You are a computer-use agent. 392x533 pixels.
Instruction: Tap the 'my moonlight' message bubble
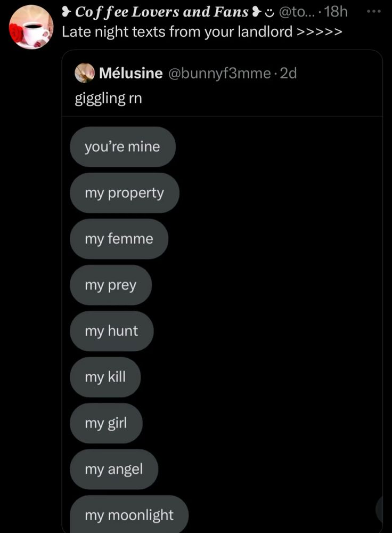pos(129,514)
